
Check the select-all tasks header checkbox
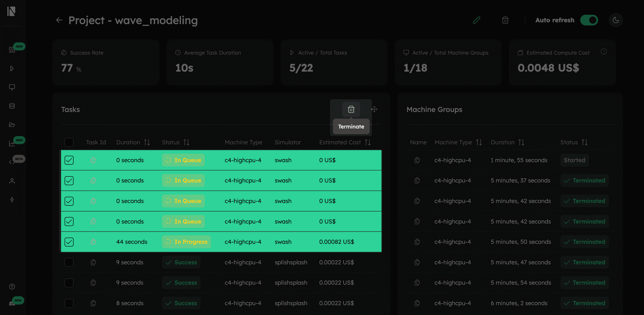[69, 142]
